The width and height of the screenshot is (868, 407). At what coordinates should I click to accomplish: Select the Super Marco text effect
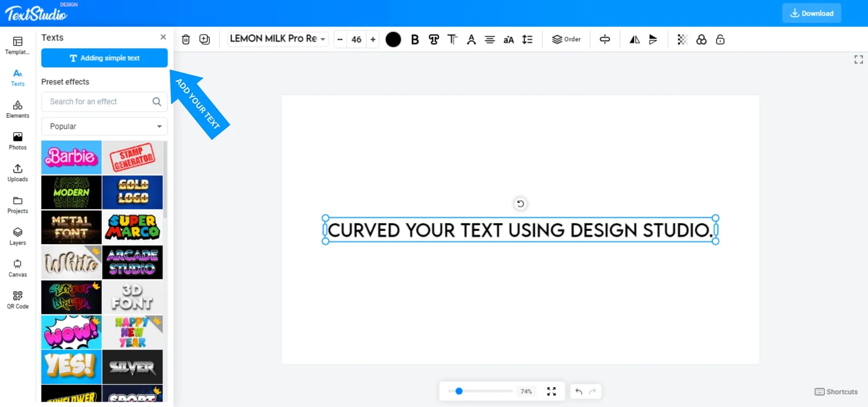click(132, 227)
